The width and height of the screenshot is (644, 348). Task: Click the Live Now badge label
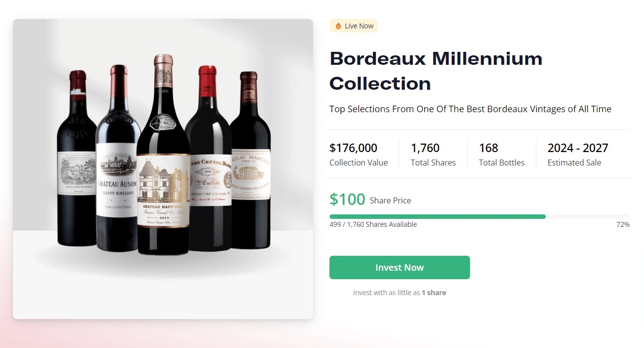pos(359,26)
